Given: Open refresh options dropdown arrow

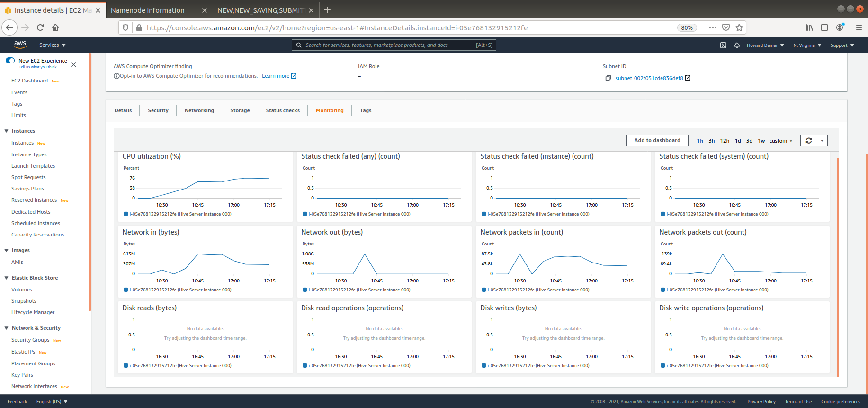Looking at the screenshot, I should [x=823, y=141].
